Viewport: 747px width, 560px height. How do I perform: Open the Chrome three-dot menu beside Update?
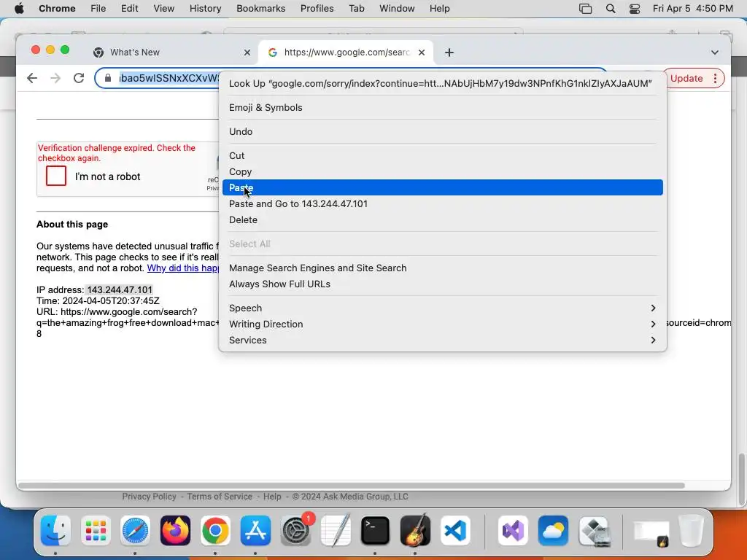pyautogui.click(x=715, y=79)
